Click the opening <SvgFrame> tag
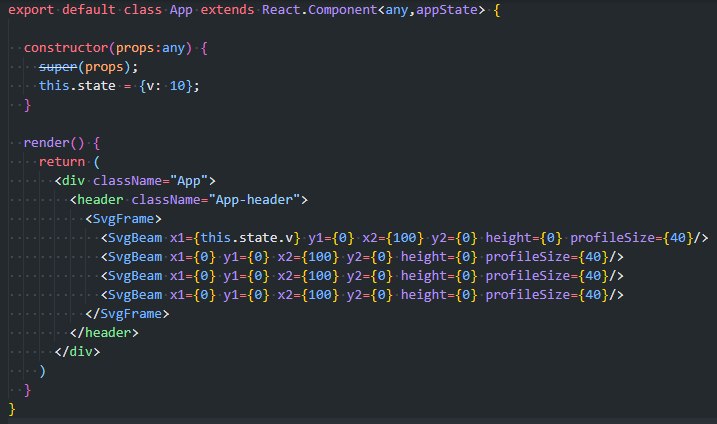Screen dimensions: 717x424 pyautogui.click(x=123, y=219)
